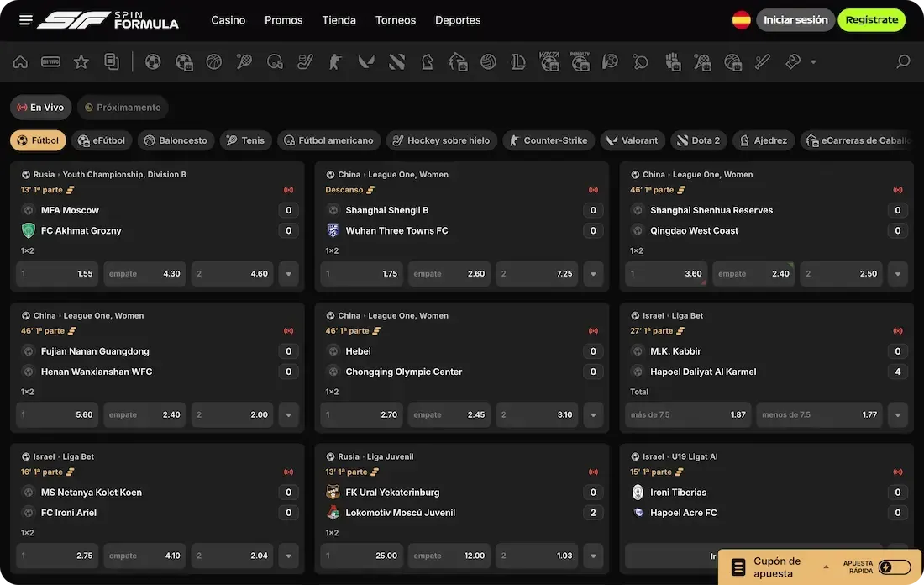Expand more markets for Hebei vs Chongqing match
The width and height of the screenshot is (924, 585).
[593, 414]
